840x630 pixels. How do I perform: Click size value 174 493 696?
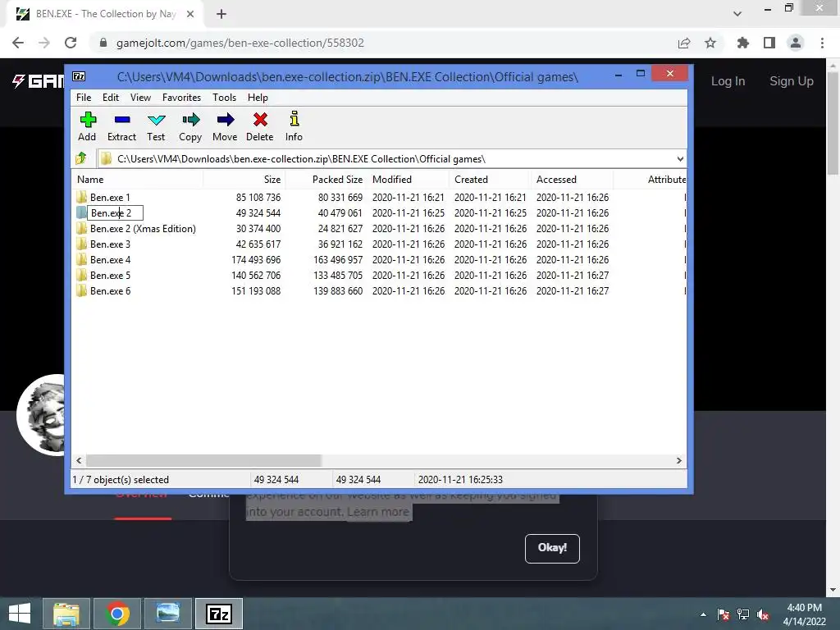[x=256, y=259]
